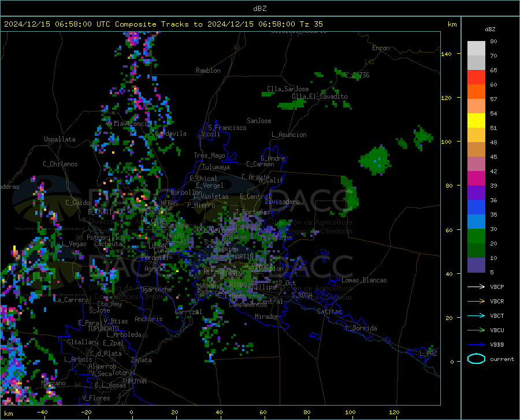520x420 pixels.
Task: Click the Mirador place label
Action: click(x=266, y=317)
